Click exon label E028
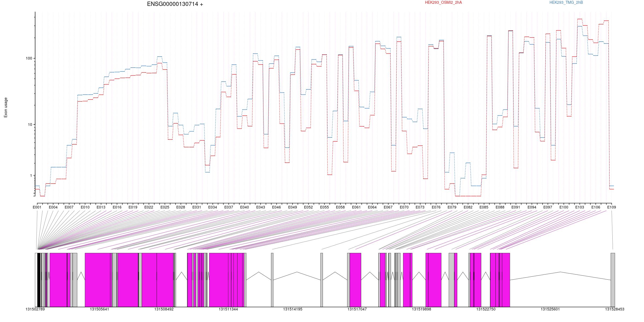Screen dimensions: 644x322 coord(181,207)
